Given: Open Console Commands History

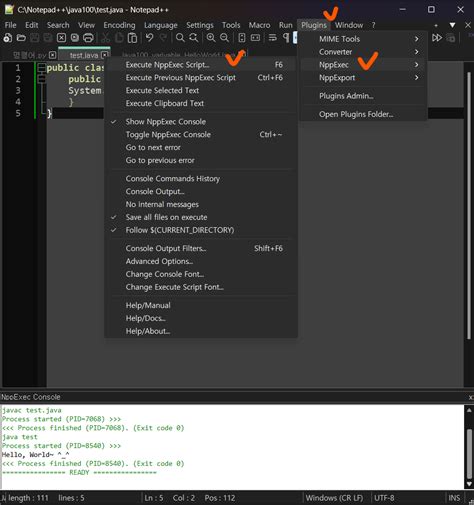Looking at the screenshot, I should pos(200,179).
